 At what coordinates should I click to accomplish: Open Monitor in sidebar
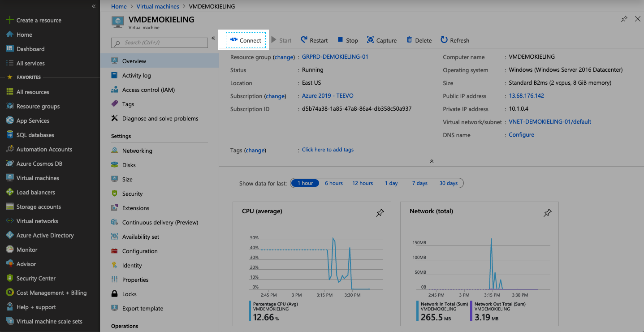27,250
